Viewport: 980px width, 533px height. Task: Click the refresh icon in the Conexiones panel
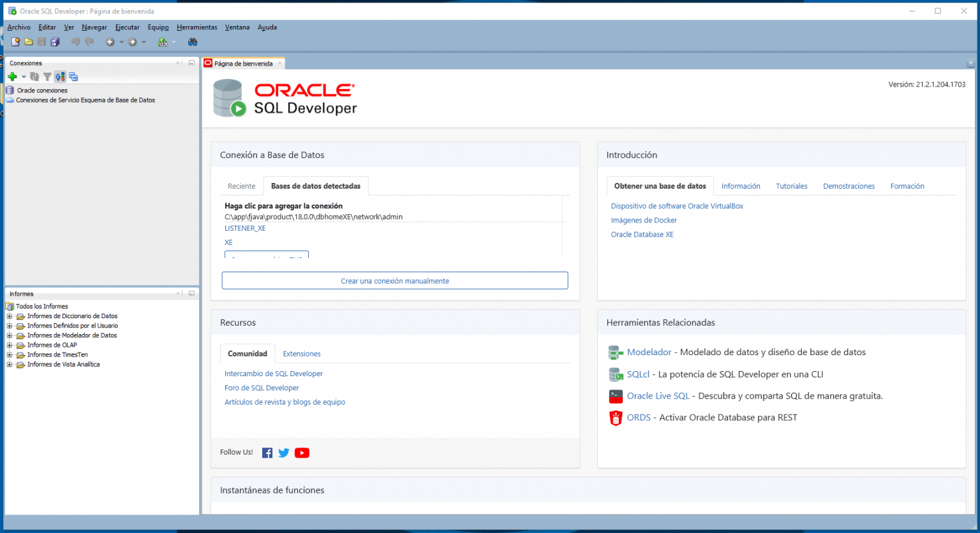tap(34, 77)
